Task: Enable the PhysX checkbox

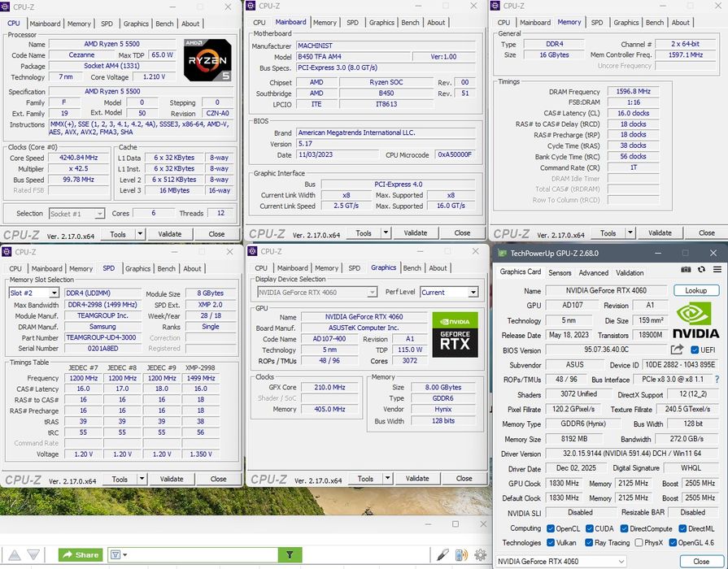Action: [x=639, y=542]
